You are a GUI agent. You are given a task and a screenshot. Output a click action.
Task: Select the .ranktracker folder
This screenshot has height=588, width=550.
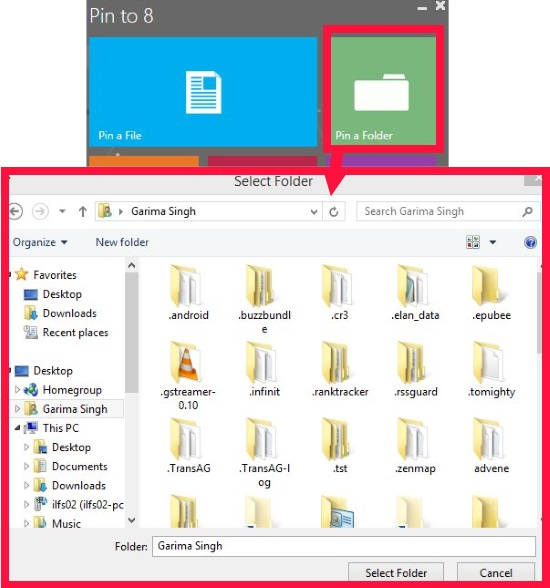(x=340, y=370)
